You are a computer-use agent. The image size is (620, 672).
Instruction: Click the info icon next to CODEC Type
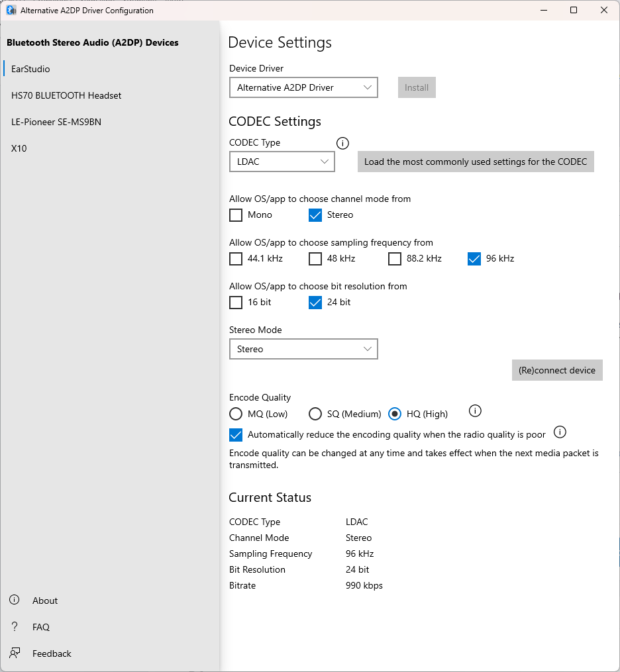[x=342, y=143]
